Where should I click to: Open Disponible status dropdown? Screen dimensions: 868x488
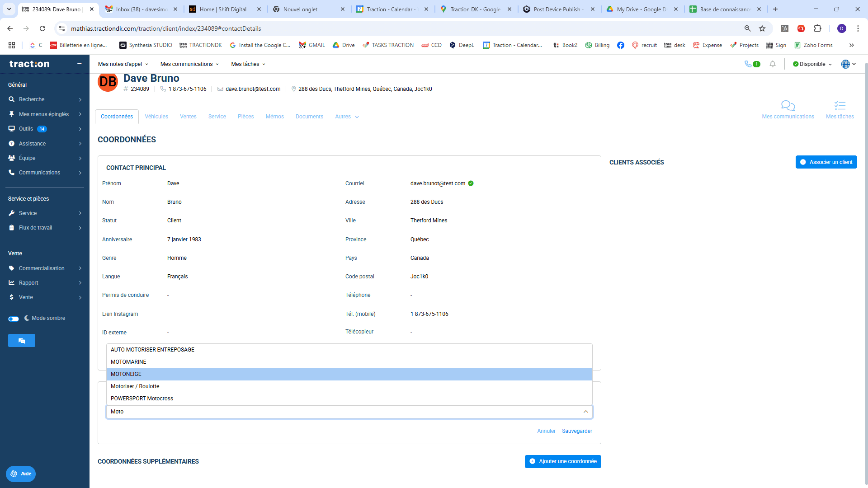pyautogui.click(x=812, y=64)
